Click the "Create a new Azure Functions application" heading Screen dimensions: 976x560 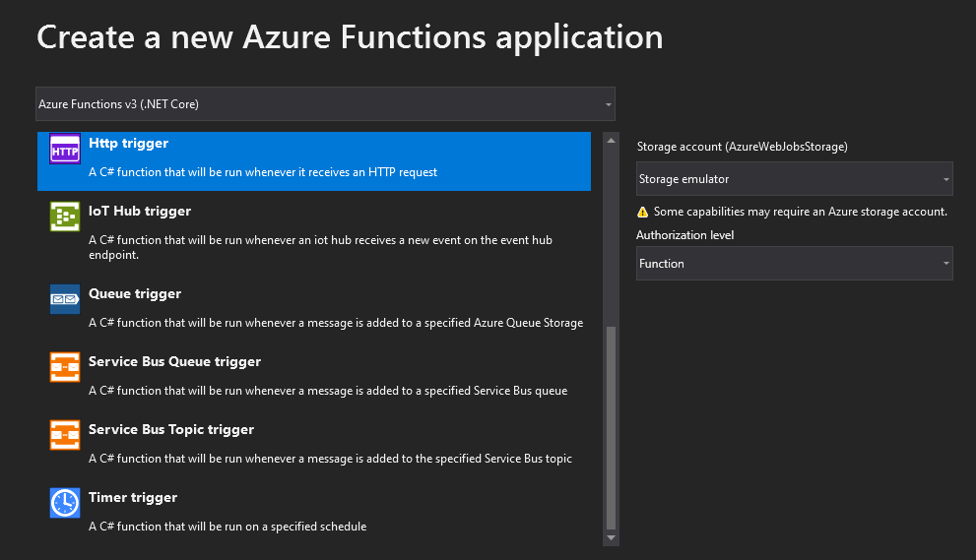(350, 37)
